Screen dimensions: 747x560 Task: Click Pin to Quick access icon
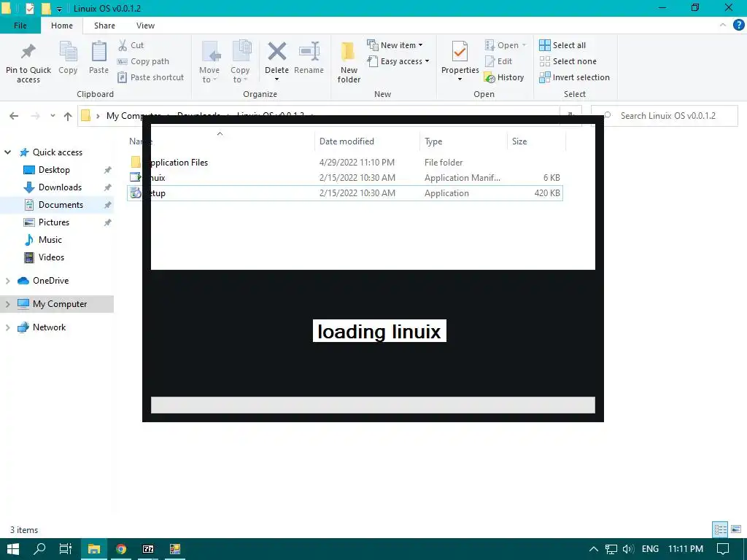(28, 52)
